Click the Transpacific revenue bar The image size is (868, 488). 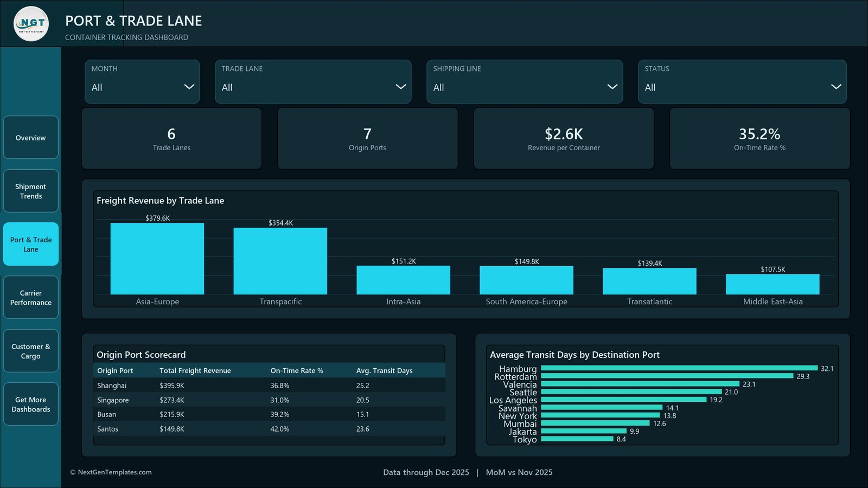pos(280,261)
